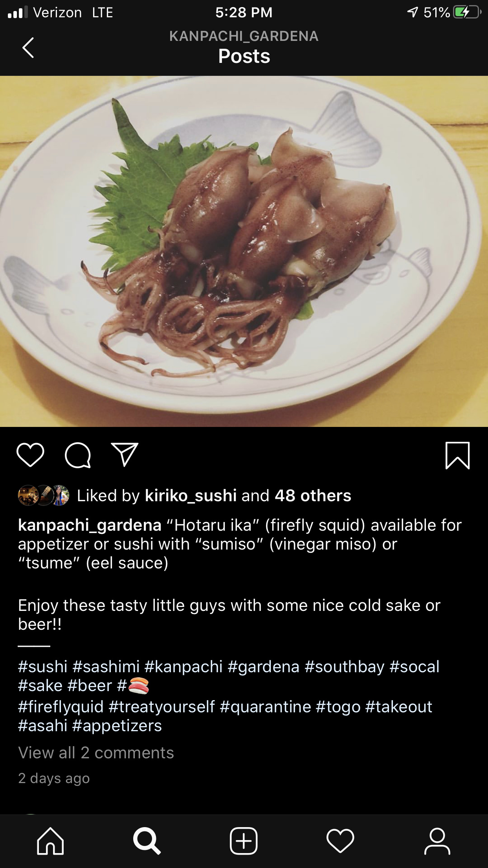Open kanpachi_gardena username in caption
The image size is (488, 868).
click(90, 525)
